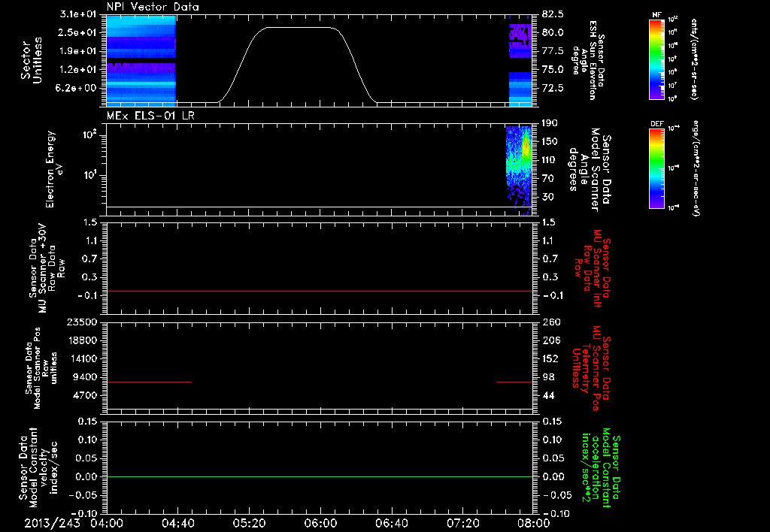Click the green constant velocity line

319,476
